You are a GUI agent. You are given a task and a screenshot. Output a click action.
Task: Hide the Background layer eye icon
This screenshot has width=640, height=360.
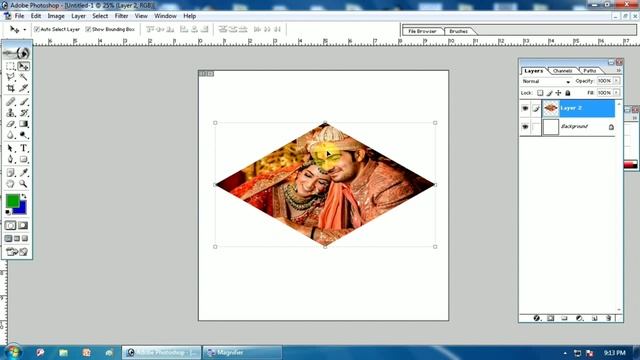click(x=525, y=127)
